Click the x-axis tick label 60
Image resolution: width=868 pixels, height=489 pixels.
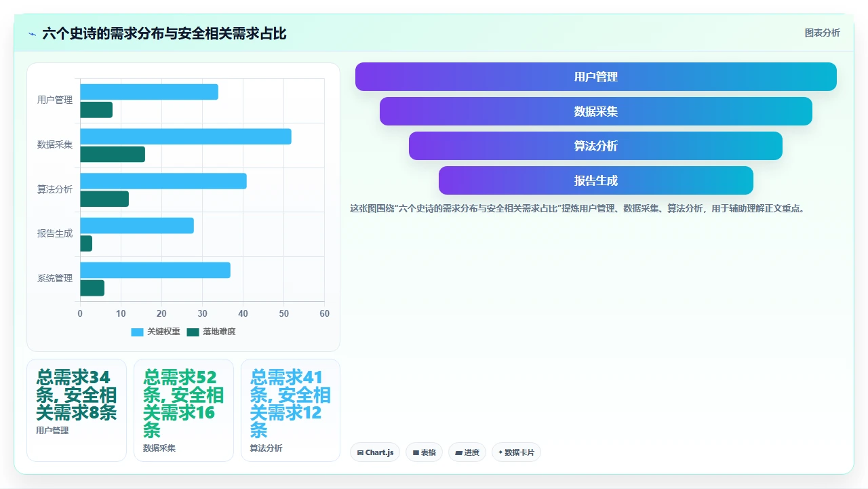(325, 314)
